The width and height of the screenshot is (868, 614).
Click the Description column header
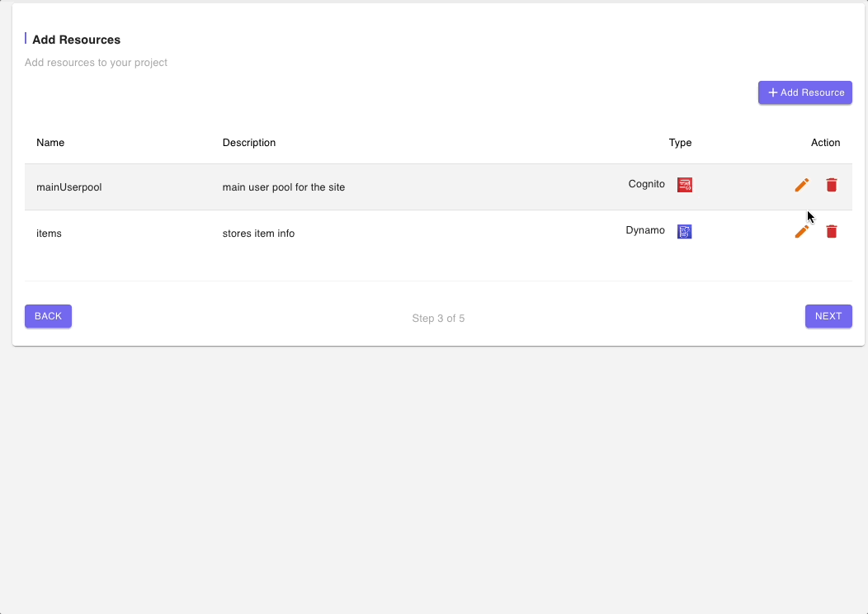pos(249,143)
